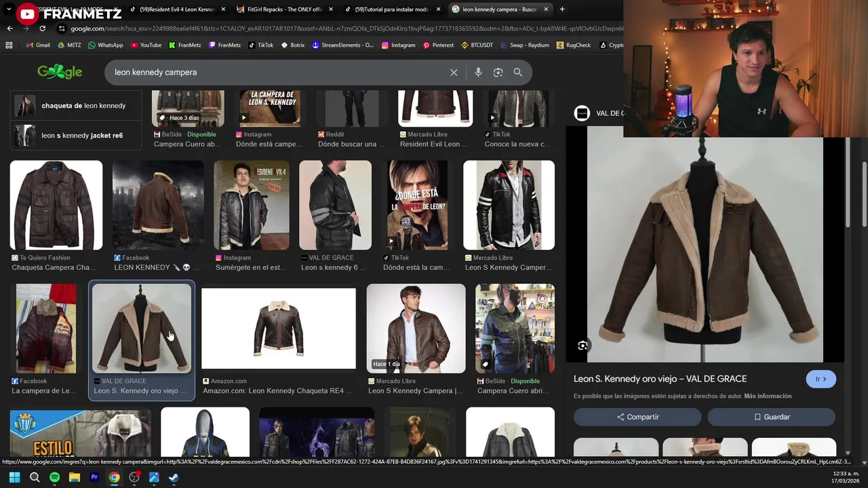Open the Amazon.com Leon Kennedy Chaqueta RE4 thumbnail
The image size is (868, 488).
tap(278, 329)
